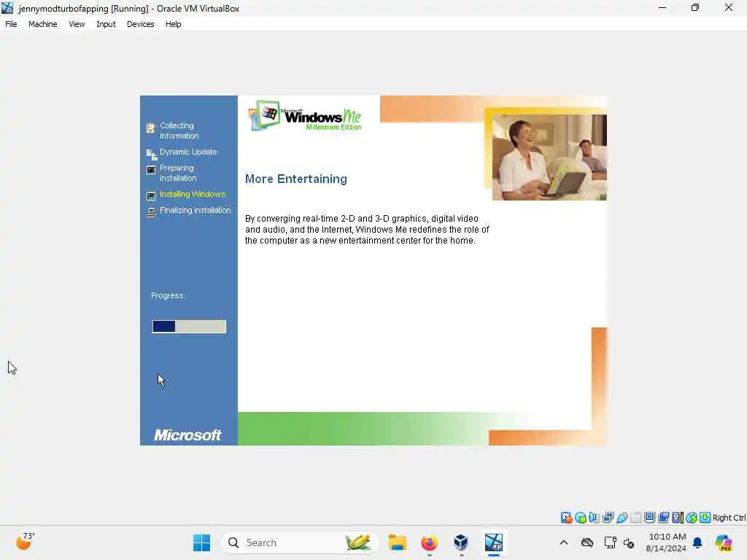The image size is (747, 560).
Task: Open the Machine menu
Action: click(x=43, y=24)
